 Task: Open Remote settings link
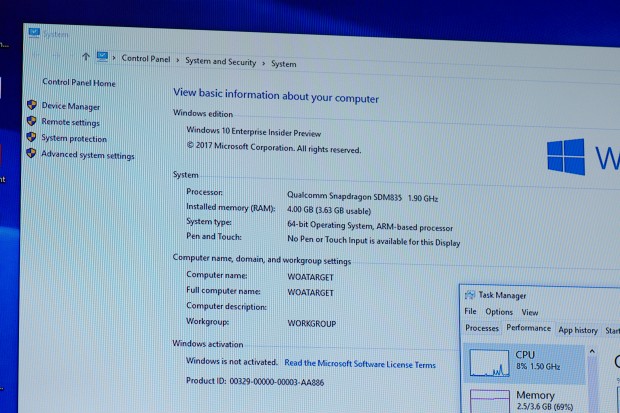[x=70, y=122]
